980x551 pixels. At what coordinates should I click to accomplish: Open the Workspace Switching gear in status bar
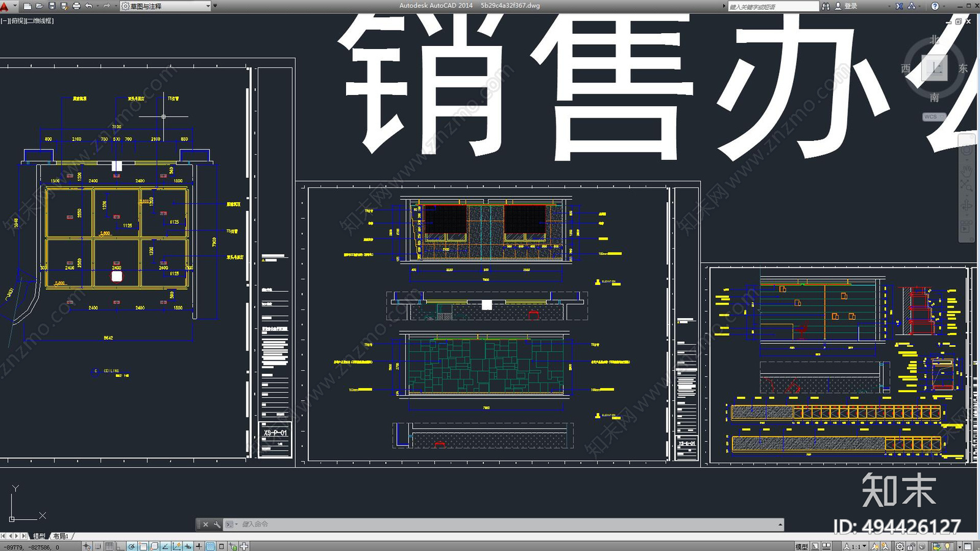(899, 546)
